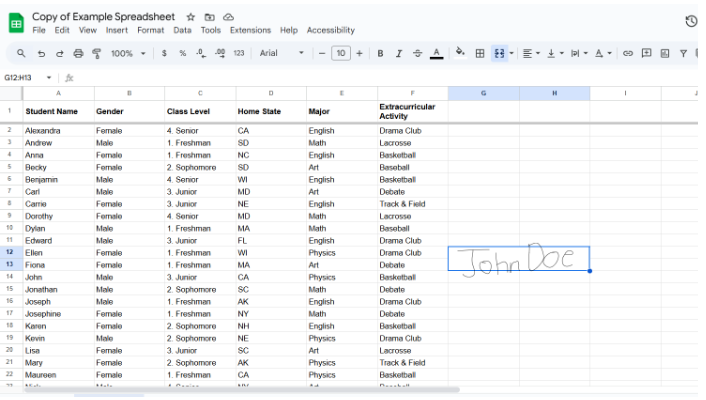Select the paint format tool
The height and width of the screenshot is (400, 706).
tap(96, 53)
